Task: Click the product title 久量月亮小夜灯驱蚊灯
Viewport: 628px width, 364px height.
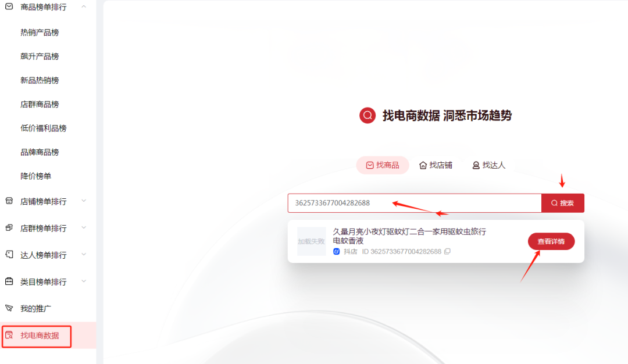Action: (x=409, y=236)
